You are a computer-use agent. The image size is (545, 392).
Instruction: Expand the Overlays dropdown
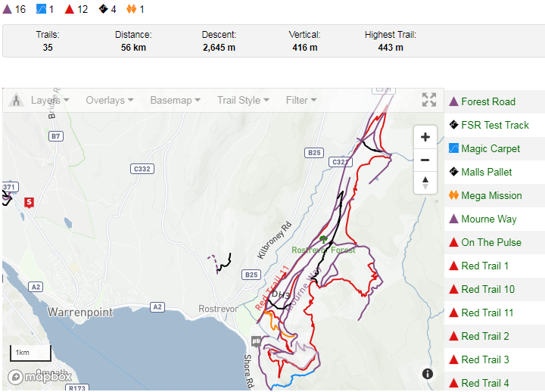click(110, 100)
